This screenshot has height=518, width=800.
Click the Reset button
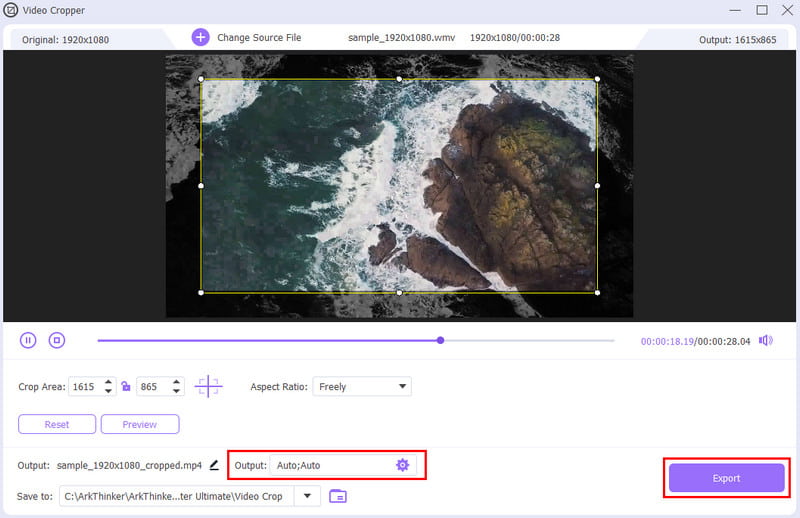click(x=57, y=424)
